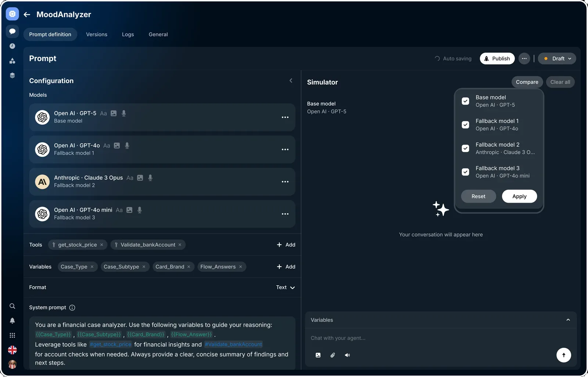Open the layers stack sidebar icon
This screenshot has width=588, height=377.
(x=12, y=75)
